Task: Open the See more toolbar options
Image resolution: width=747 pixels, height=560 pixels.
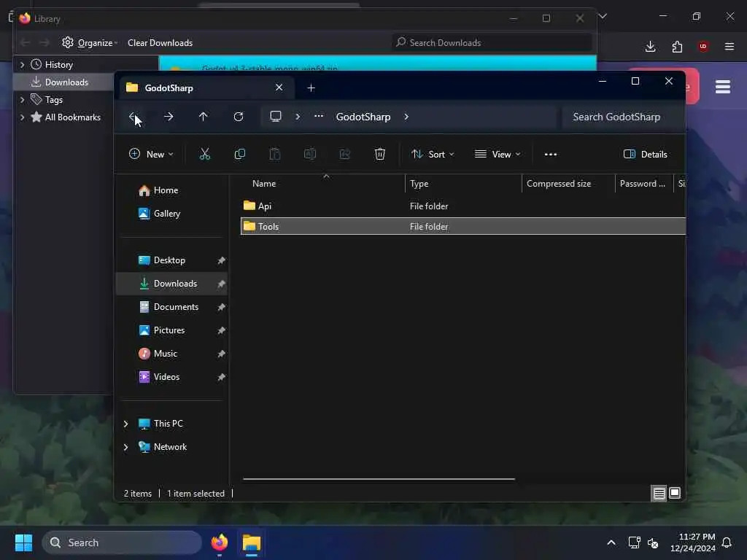Action: [551, 155]
